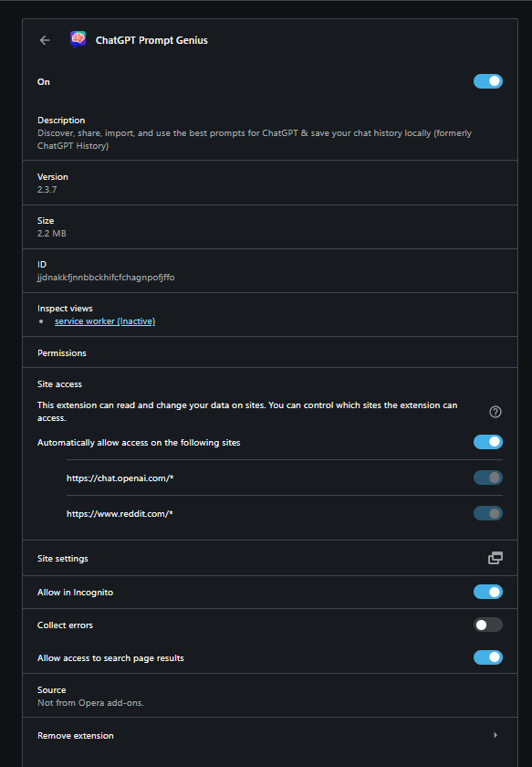Select the Site settings row
The image size is (532, 767).
tap(60, 557)
